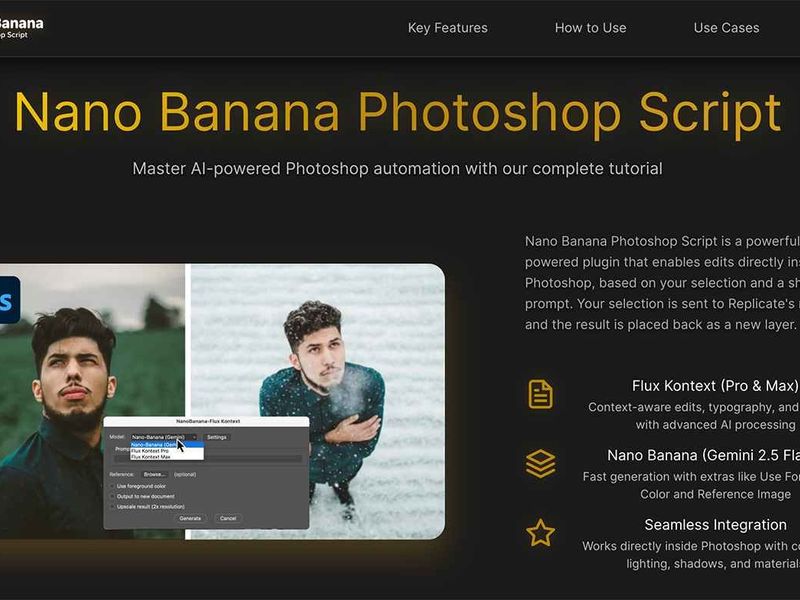Click into the Prompt text field

(x=209, y=459)
